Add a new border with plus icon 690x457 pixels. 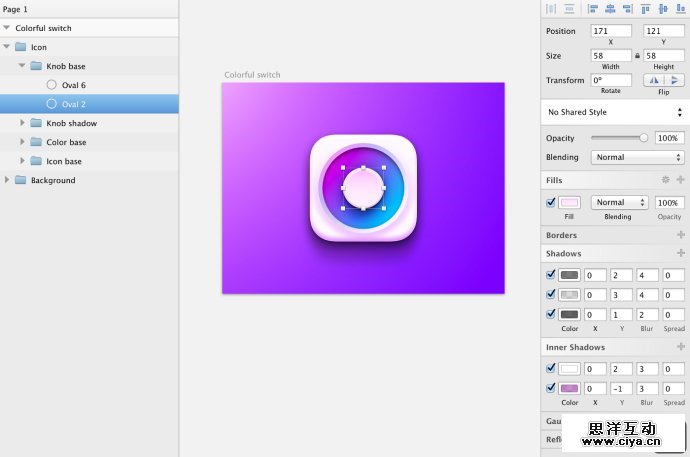point(680,235)
